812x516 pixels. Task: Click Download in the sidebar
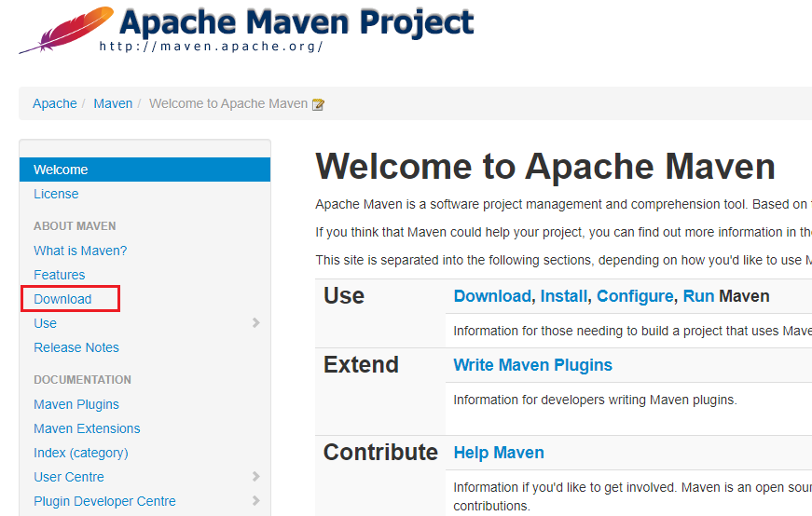pyautogui.click(x=62, y=299)
